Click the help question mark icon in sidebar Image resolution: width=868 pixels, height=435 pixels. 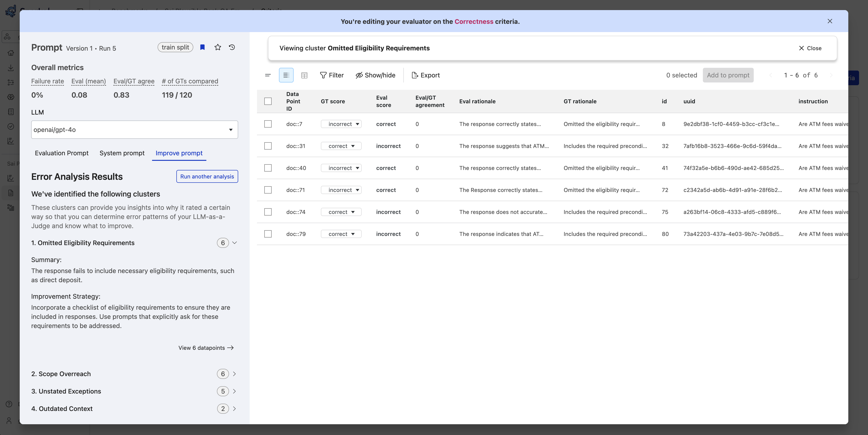tap(9, 404)
